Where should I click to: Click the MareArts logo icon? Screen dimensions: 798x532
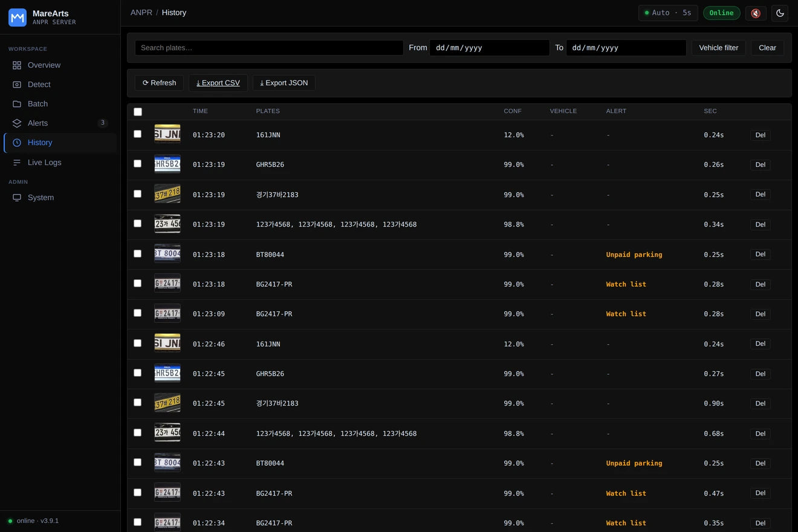coord(18,18)
